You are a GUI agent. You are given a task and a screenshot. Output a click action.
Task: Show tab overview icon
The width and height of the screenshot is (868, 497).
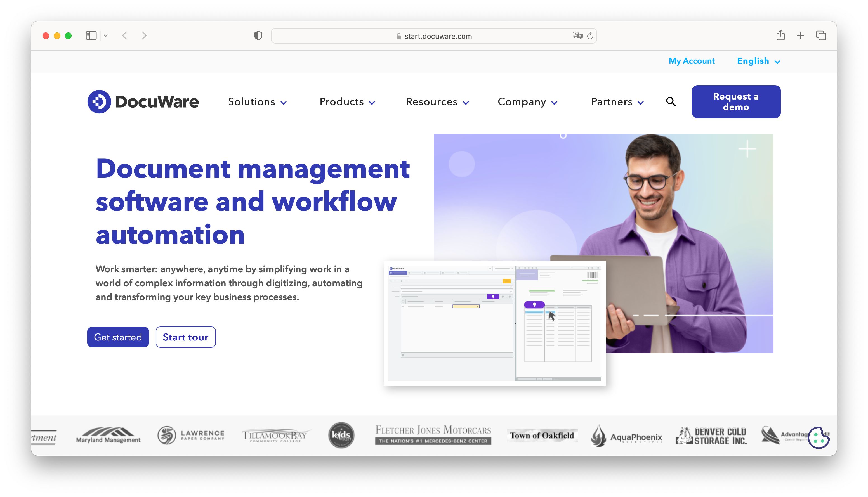821,35
